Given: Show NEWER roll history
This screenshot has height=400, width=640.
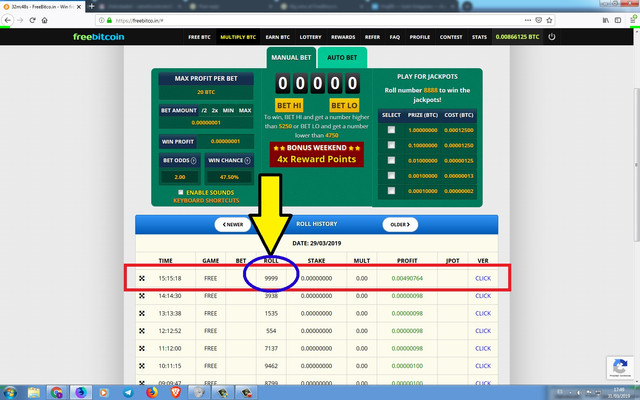Looking at the screenshot, I should point(232,224).
